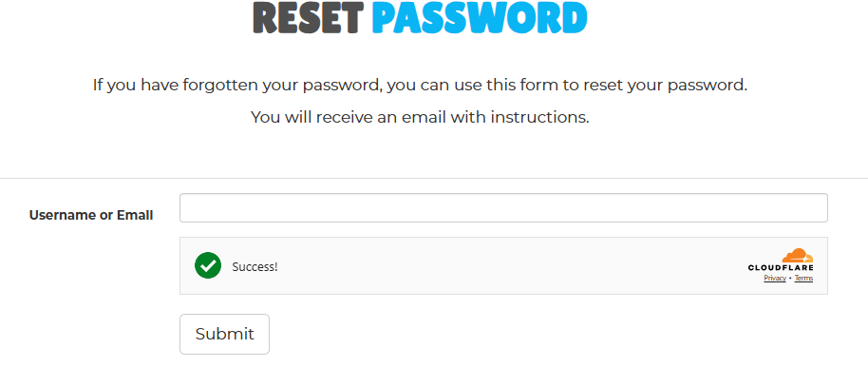Click empty area inside the Cloudflare verification box
The height and width of the screenshot is (368, 868).
coord(499,266)
